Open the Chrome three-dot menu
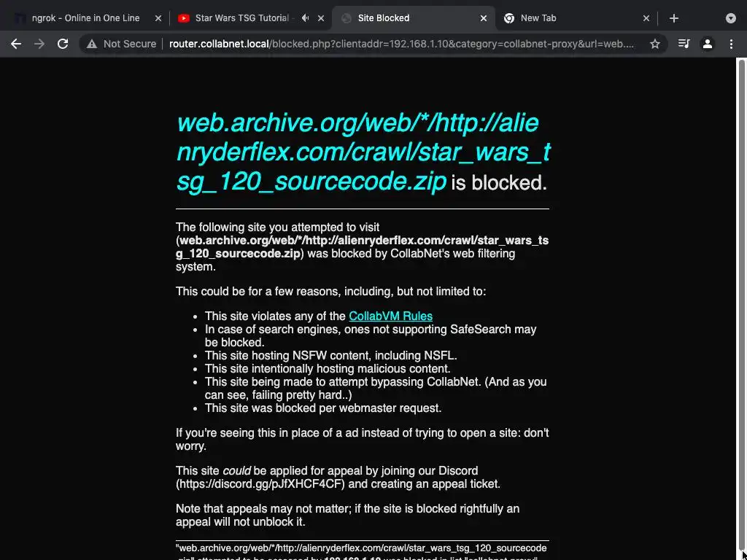This screenshot has width=747, height=560. (x=731, y=44)
